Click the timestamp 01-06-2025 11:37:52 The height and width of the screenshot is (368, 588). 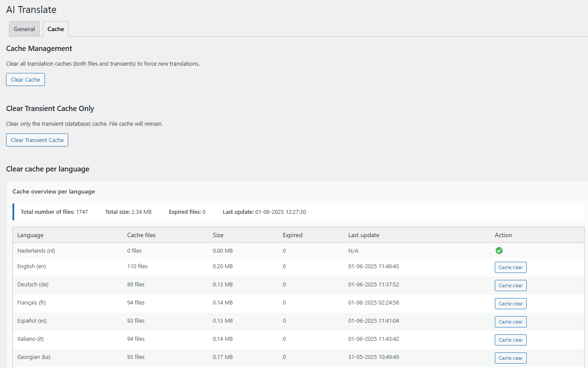374,284
